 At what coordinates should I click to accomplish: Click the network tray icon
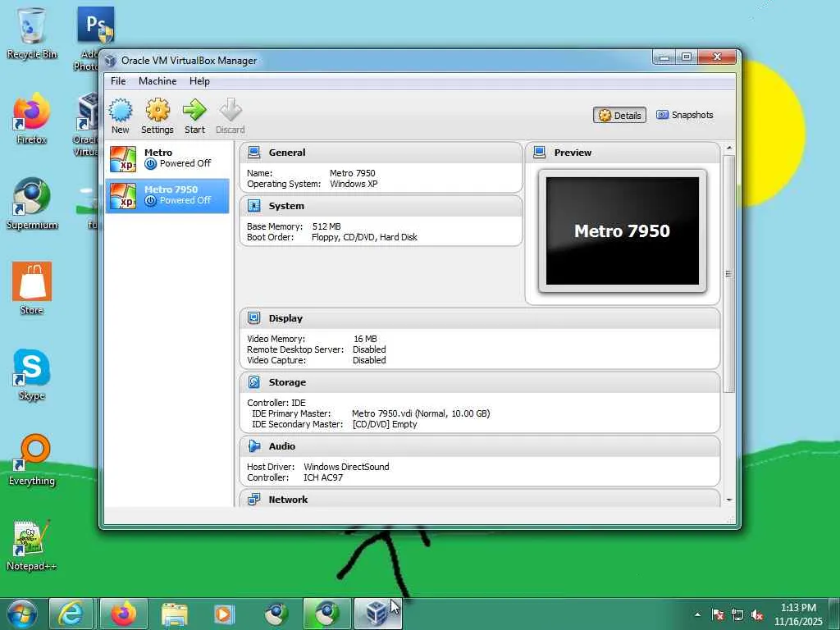737,615
